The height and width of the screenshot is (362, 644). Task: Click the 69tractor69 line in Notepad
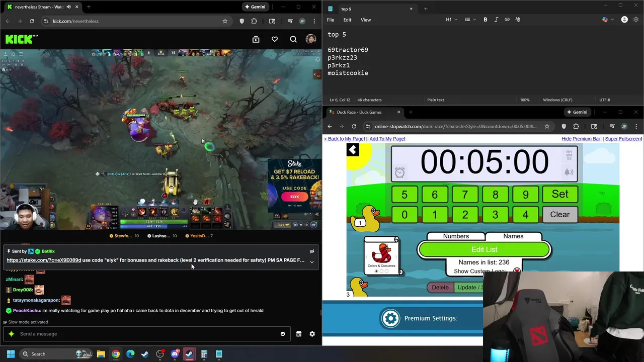click(x=348, y=50)
